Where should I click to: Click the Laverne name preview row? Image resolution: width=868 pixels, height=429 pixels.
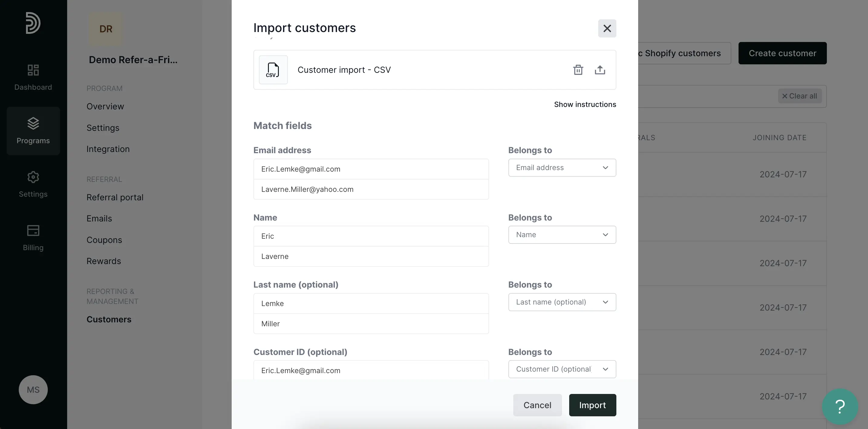371,256
